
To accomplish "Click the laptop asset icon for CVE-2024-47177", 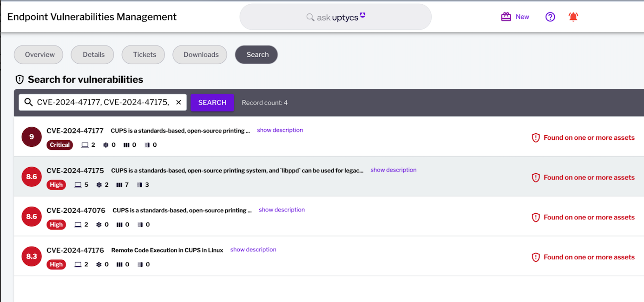I will pos(85,145).
